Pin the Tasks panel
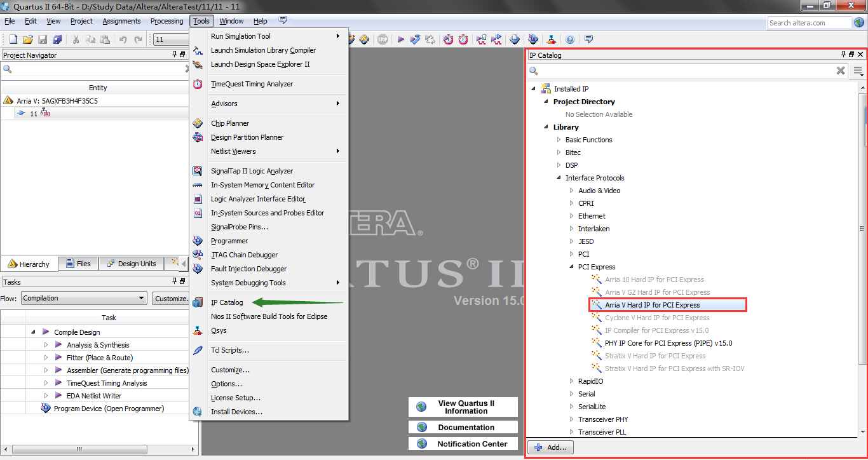 (x=175, y=281)
